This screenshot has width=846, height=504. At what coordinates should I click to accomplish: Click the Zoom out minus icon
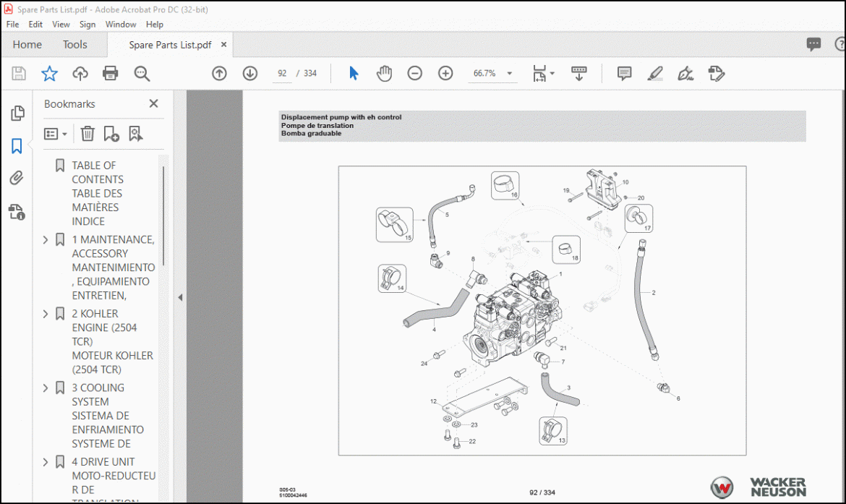(414, 73)
